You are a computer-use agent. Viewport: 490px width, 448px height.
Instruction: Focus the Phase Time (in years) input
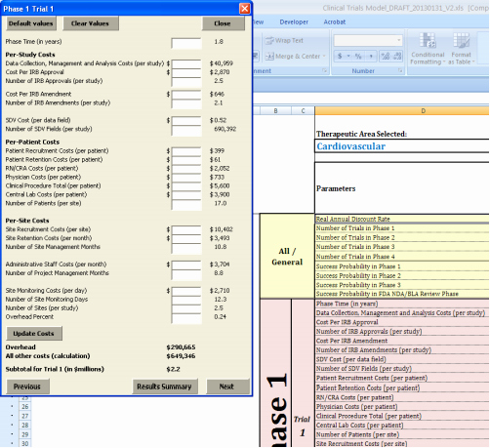click(186, 43)
